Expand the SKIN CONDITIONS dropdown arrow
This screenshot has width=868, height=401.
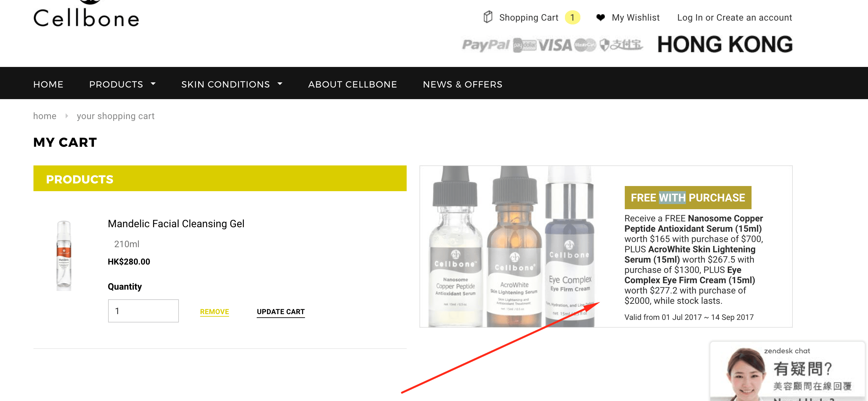click(x=280, y=84)
